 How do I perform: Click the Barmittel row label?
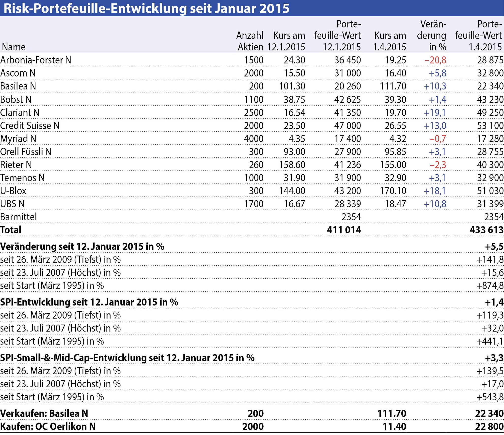point(18,217)
